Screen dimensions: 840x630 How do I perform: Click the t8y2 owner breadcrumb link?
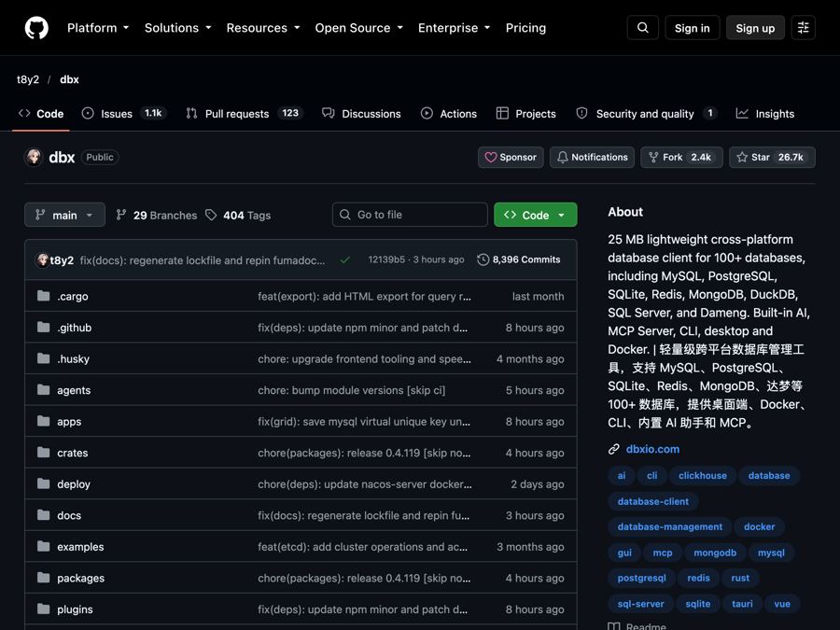(x=28, y=79)
